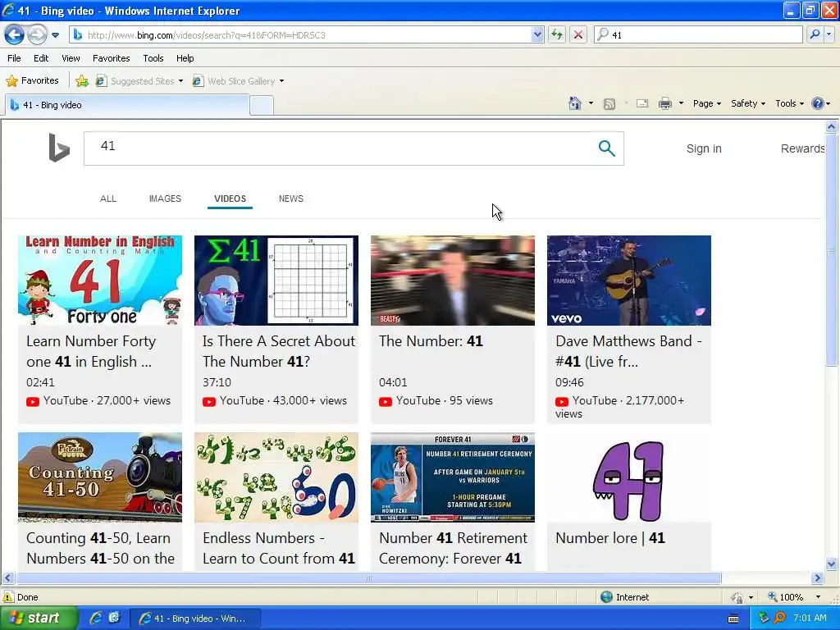Image resolution: width=840 pixels, height=630 pixels.
Task: Open the Favorites menu
Action: (112, 58)
